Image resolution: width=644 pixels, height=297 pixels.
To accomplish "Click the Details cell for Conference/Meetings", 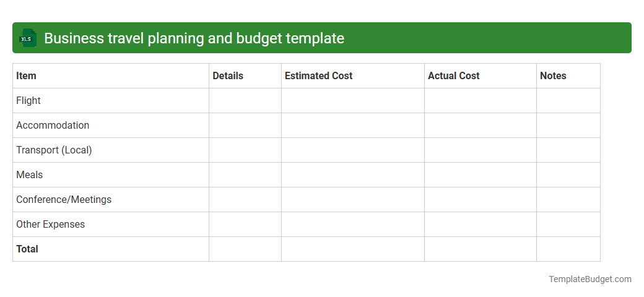I will pyautogui.click(x=245, y=199).
